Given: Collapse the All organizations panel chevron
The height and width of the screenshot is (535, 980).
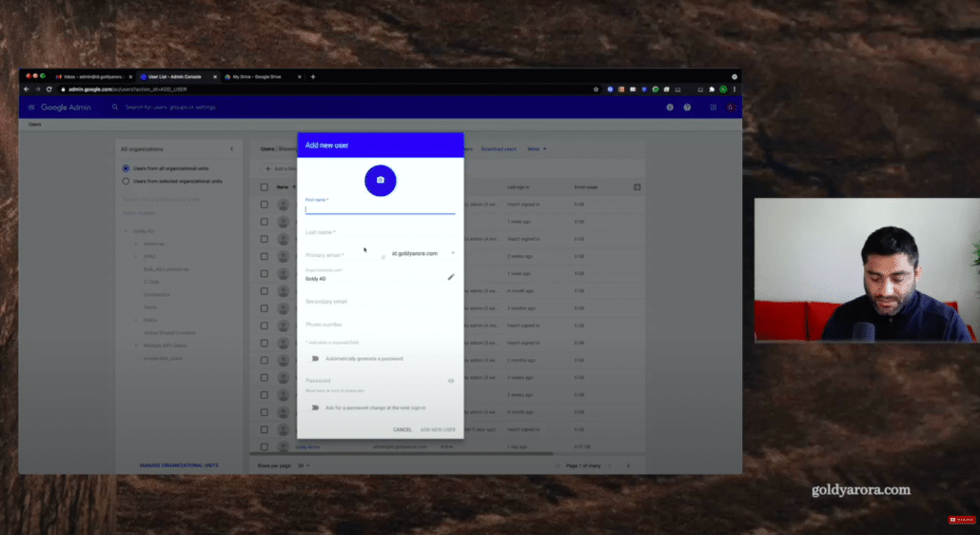Looking at the screenshot, I should coord(232,149).
